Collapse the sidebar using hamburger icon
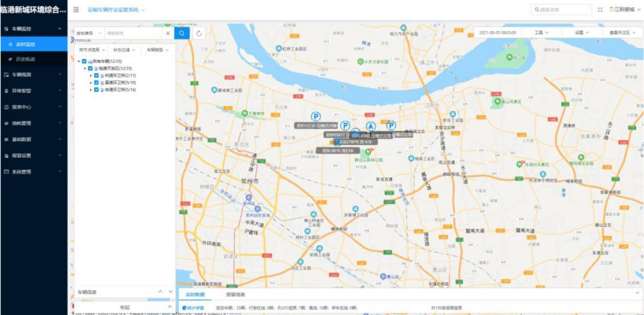The image size is (644, 315). pyautogui.click(x=76, y=10)
